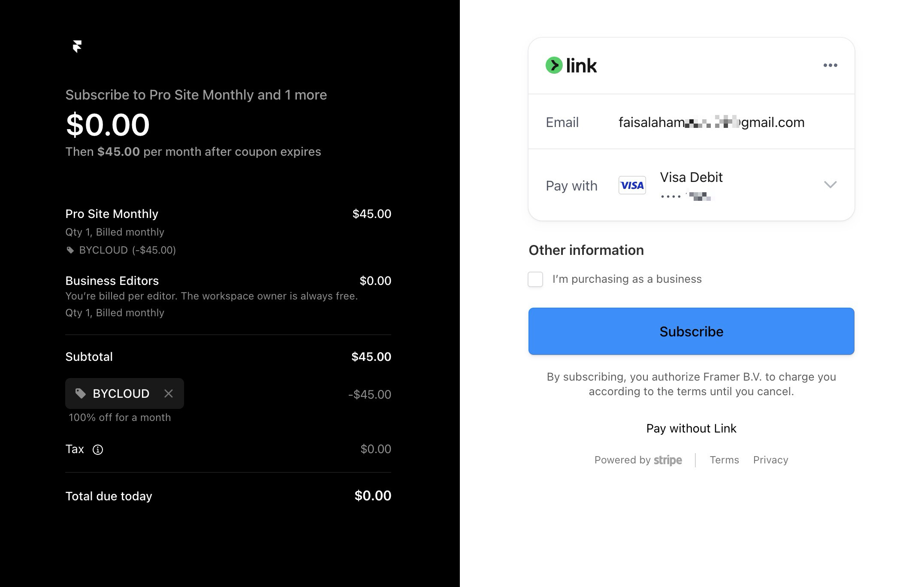Open the Terms link

click(x=724, y=460)
